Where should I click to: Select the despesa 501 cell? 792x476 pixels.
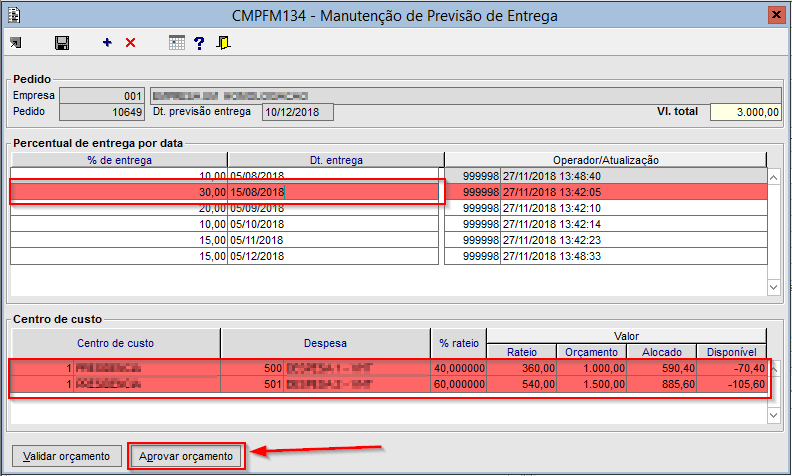point(252,385)
